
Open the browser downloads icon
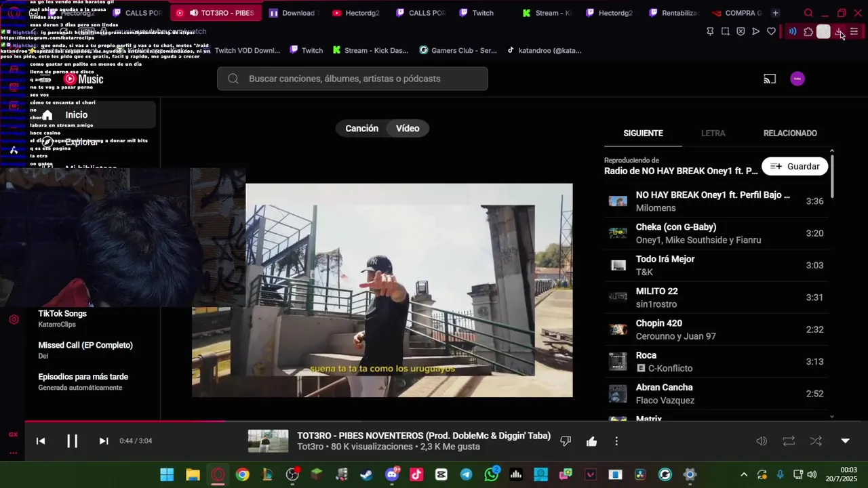[839, 31]
